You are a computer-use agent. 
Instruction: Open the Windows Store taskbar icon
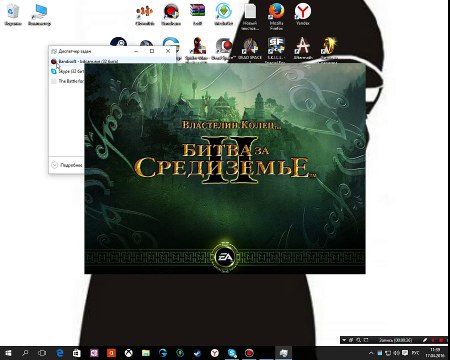(x=77, y=353)
